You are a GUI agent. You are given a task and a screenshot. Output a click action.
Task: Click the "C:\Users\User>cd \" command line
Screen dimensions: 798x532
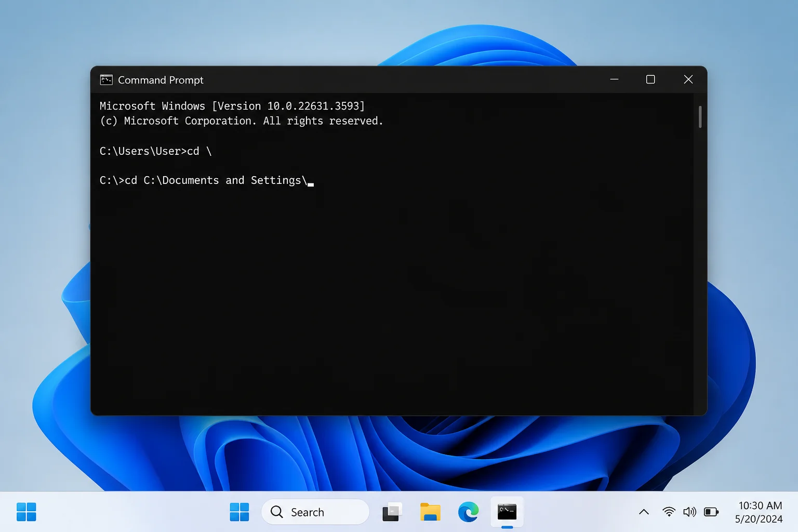[155, 151]
